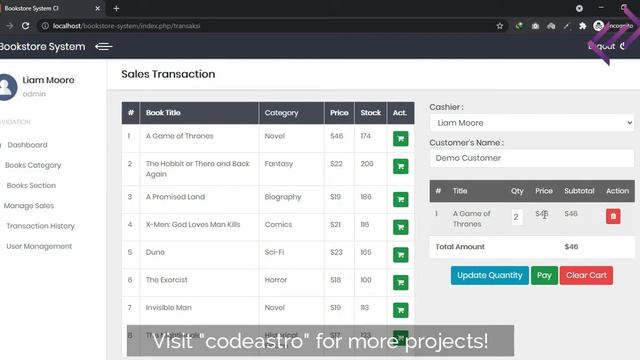The image size is (640, 360).
Task: Click the green Pay button
Action: (x=544, y=276)
